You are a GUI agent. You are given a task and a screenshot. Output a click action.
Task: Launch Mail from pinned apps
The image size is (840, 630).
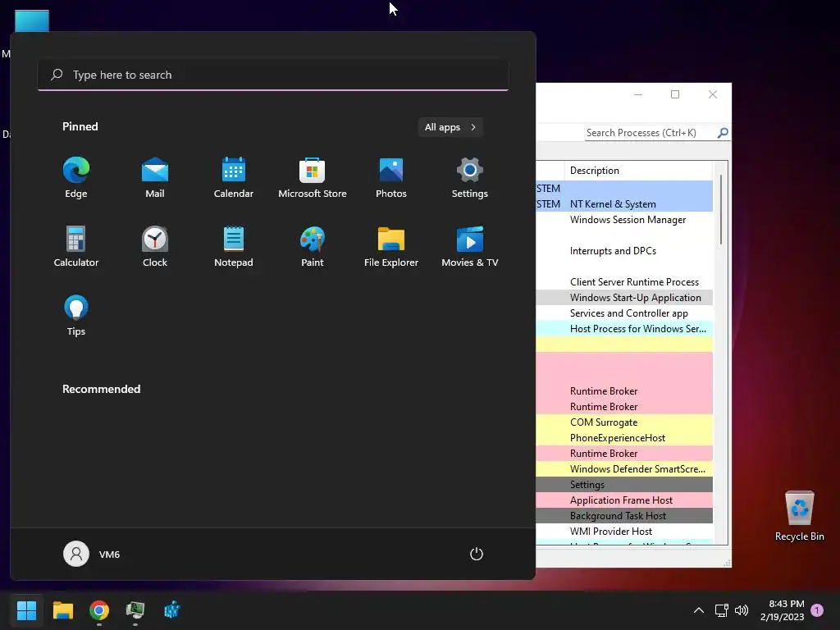pos(155,178)
